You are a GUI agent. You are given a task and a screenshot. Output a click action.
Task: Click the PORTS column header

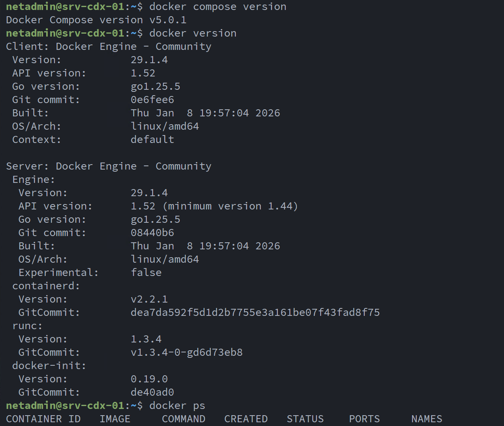[364, 419]
